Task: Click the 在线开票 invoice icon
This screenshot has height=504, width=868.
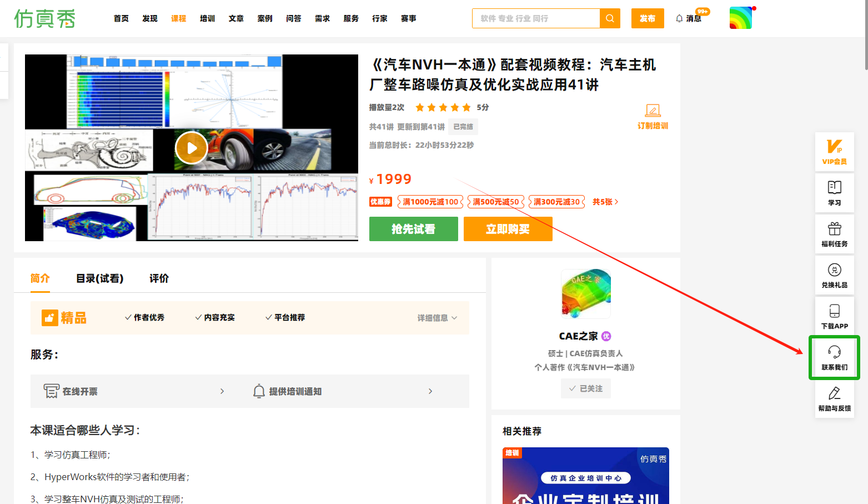Action: tap(52, 391)
